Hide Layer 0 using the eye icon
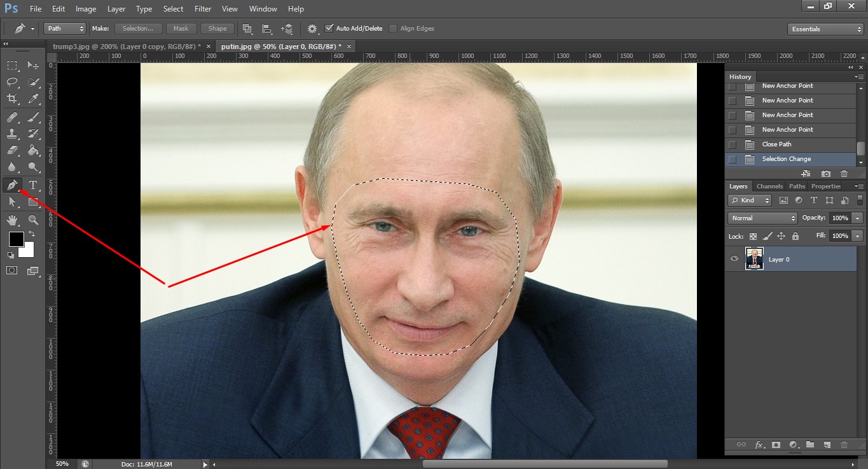This screenshot has height=469, width=868. [x=734, y=259]
